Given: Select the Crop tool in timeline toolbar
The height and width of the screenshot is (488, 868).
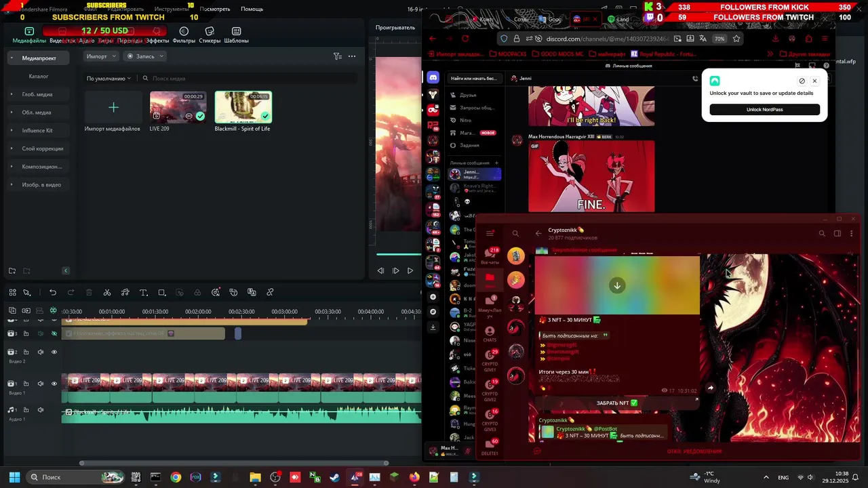Looking at the screenshot, I should pos(161,293).
